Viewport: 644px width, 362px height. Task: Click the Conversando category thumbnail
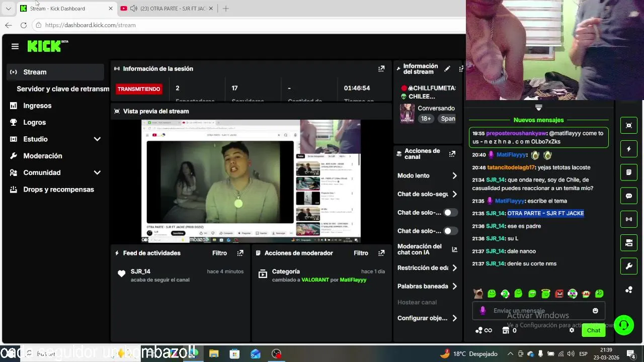(x=407, y=113)
